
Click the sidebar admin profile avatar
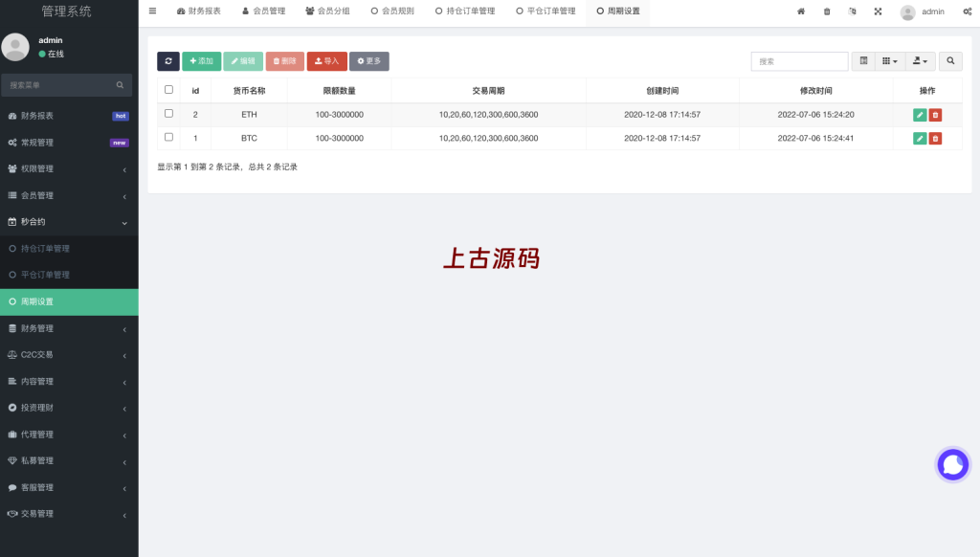15,47
